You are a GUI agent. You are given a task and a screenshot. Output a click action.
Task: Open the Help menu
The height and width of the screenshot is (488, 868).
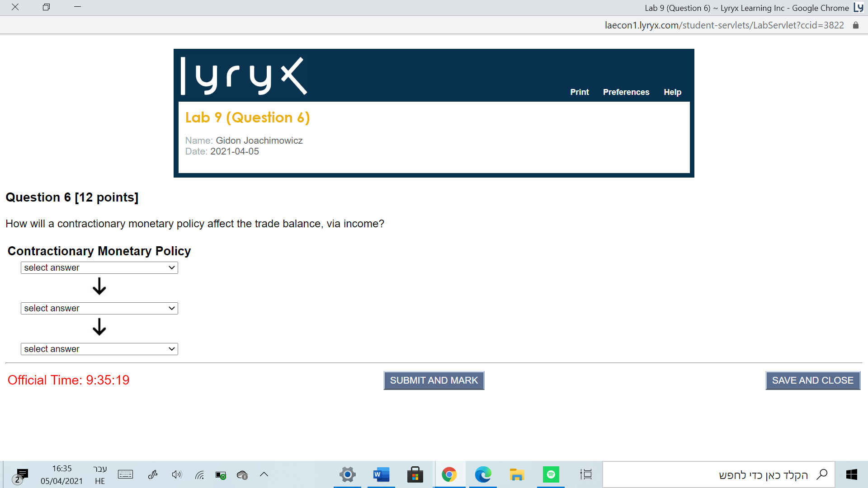click(x=672, y=92)
